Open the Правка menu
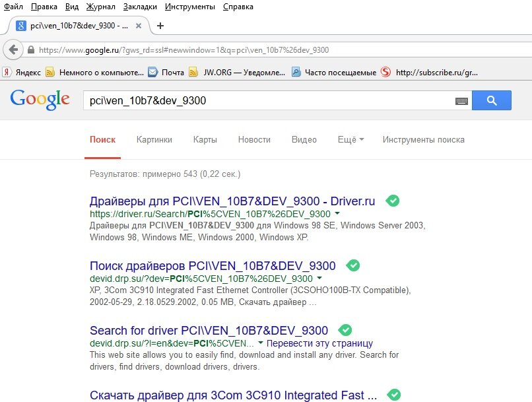The image size is (532, 402). pyautogui.click(x=44, y=7)
